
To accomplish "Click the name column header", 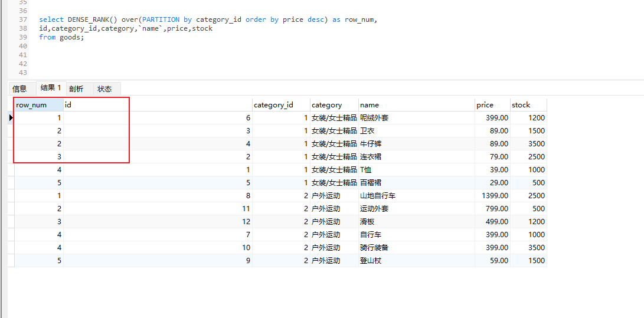I will point(417,105).
